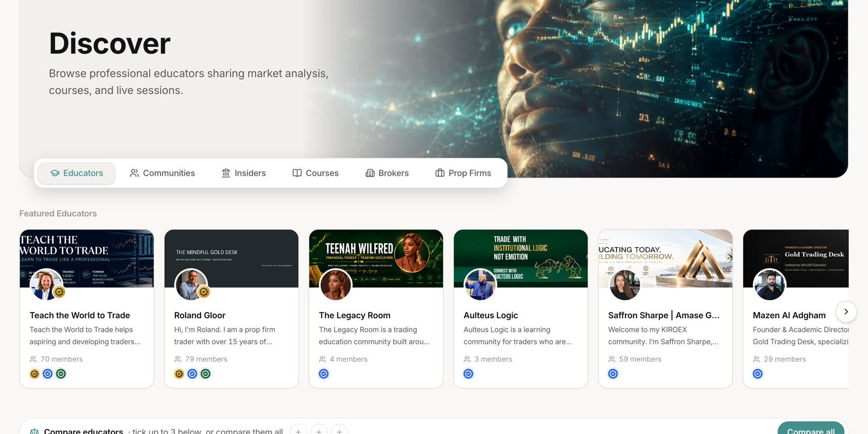
Task: Click the first empty compare slot plus
Action: pos(298,431)
